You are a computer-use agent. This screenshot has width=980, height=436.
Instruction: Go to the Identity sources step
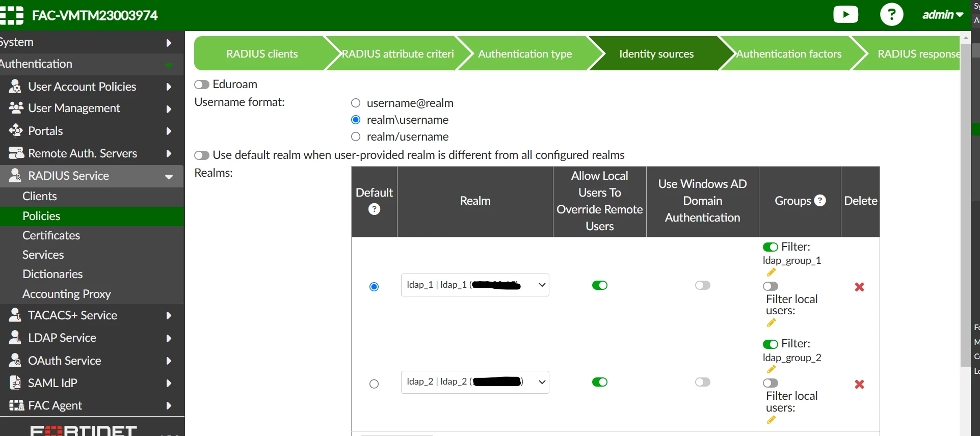coord(656,53)
